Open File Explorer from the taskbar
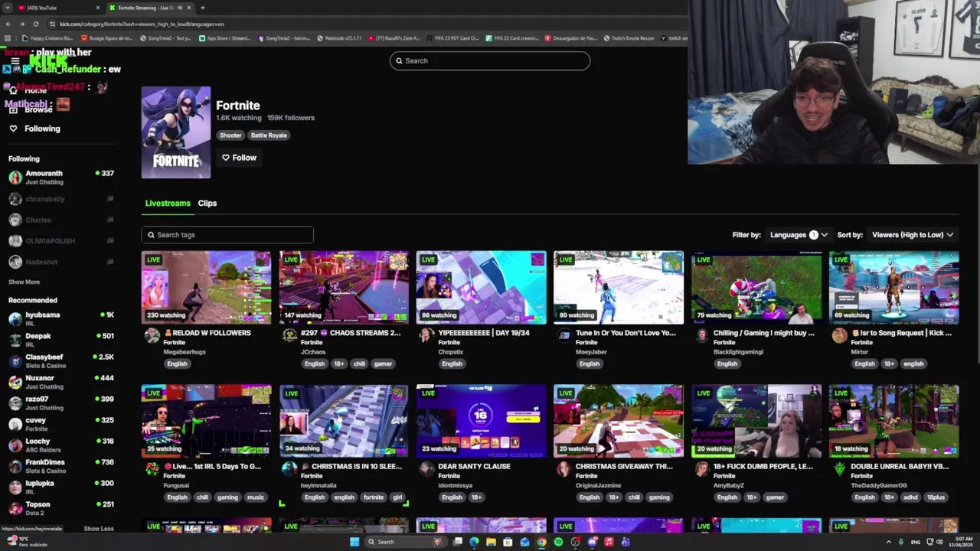980x551 pixels. point(491,542)
